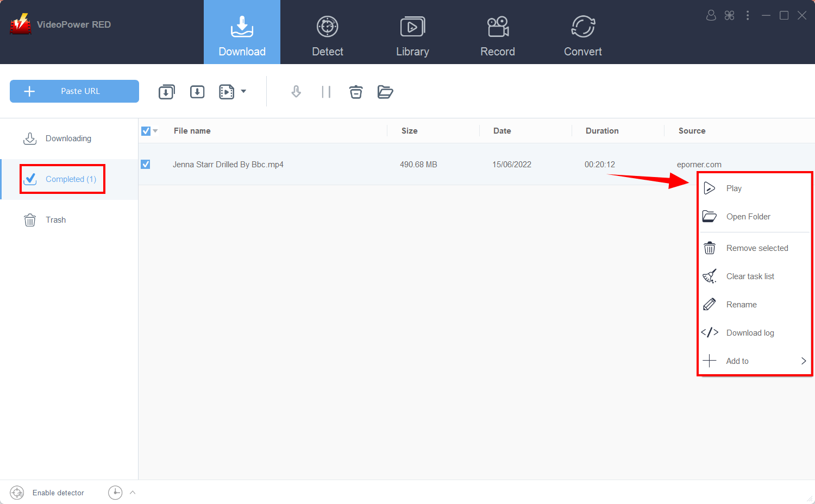
Task: Click the size value '490.68 MB'
Action: pos(418,165)
